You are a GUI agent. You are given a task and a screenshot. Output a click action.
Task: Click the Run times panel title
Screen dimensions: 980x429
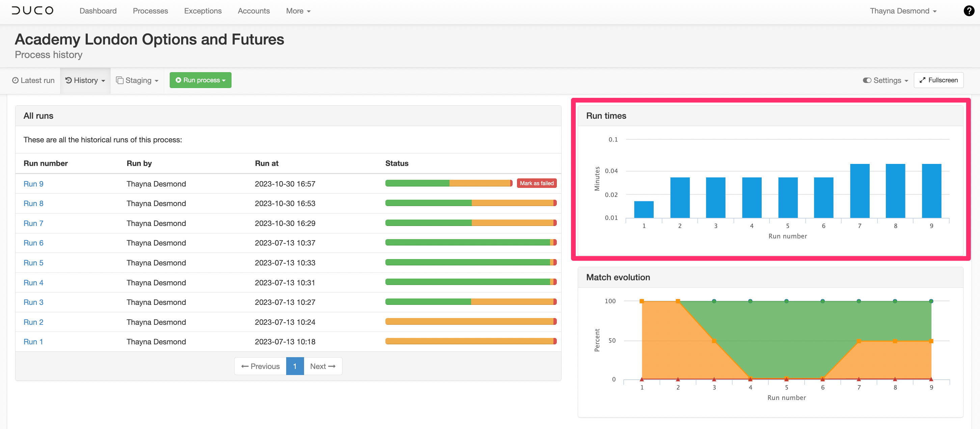(606, 116)
